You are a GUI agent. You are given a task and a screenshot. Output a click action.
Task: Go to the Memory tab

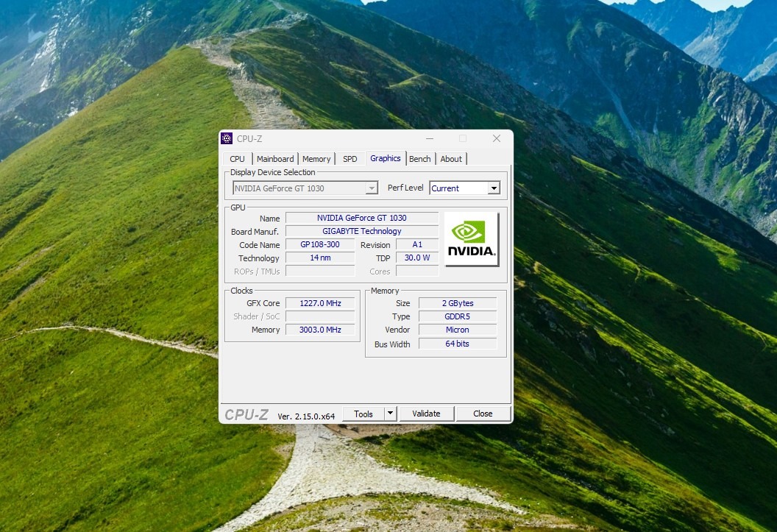[x=316, y=159]
